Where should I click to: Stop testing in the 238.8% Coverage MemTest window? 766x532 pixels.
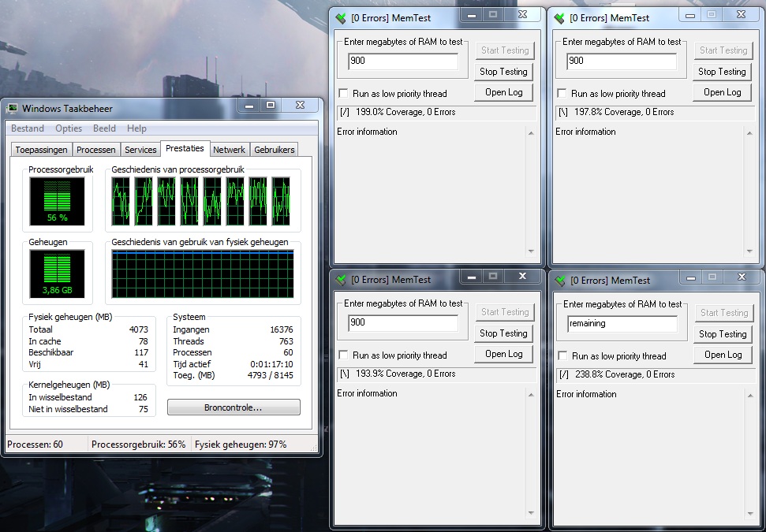click(723, 334)
